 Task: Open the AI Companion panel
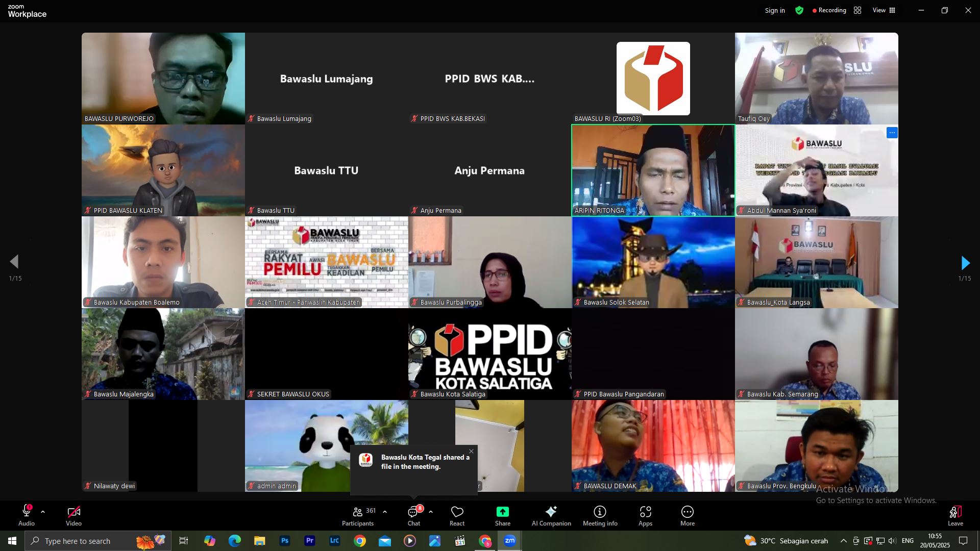click(x=551, y=514)
